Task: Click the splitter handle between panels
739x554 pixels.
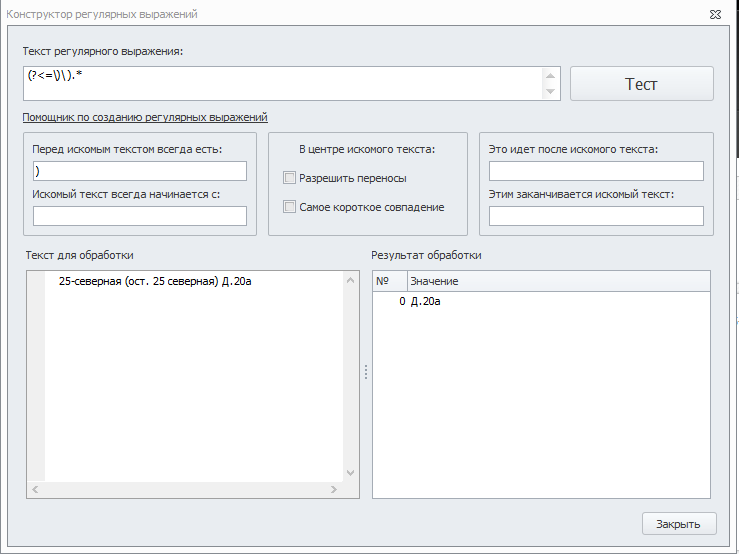Action: click(x=366, y=372)
